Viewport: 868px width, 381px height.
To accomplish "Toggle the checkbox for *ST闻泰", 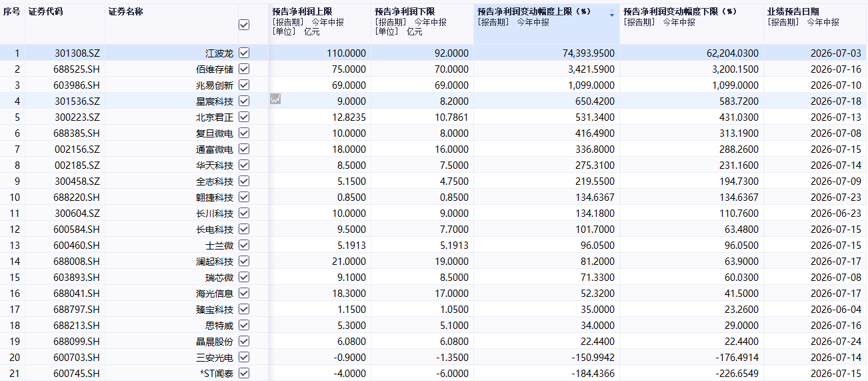I will pos(244,373).
